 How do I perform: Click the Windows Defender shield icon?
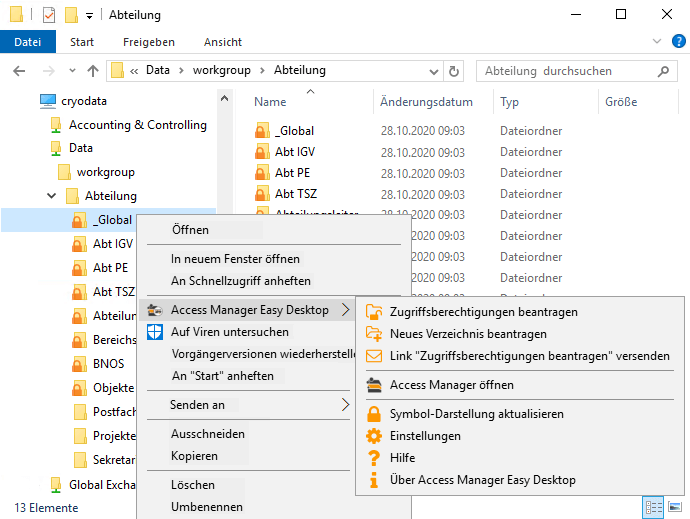coord(154,332)
